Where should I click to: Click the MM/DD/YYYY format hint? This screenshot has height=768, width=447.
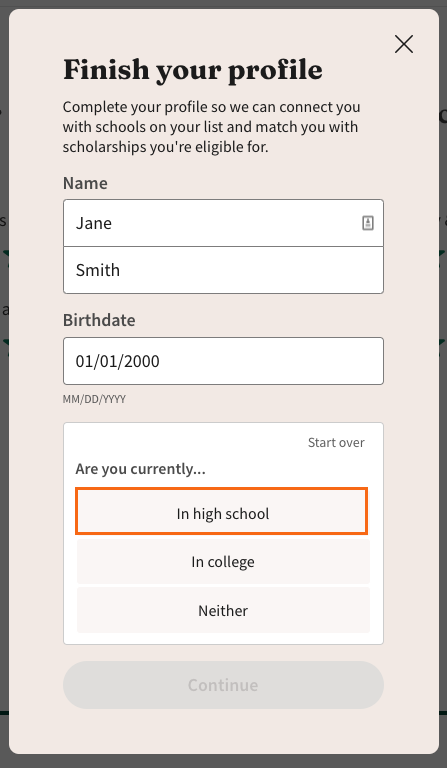(x=94, y=399)
